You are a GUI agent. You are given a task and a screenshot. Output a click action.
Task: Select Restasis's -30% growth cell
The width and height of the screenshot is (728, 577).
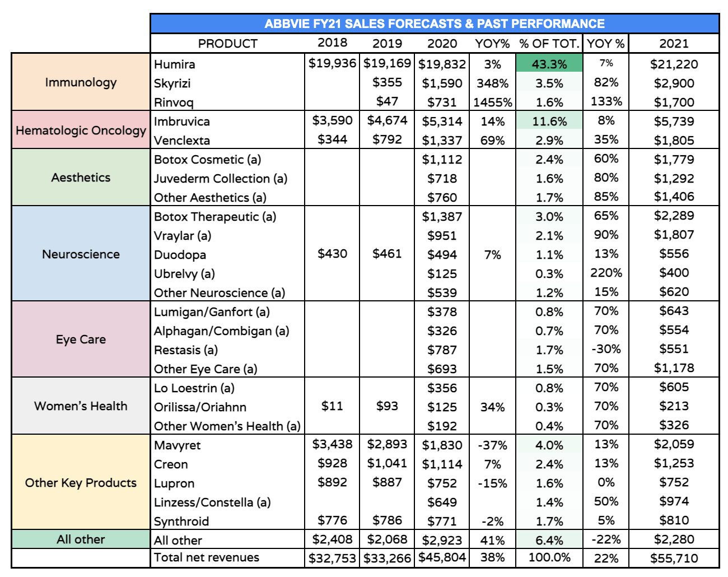[x=606, y=349]
